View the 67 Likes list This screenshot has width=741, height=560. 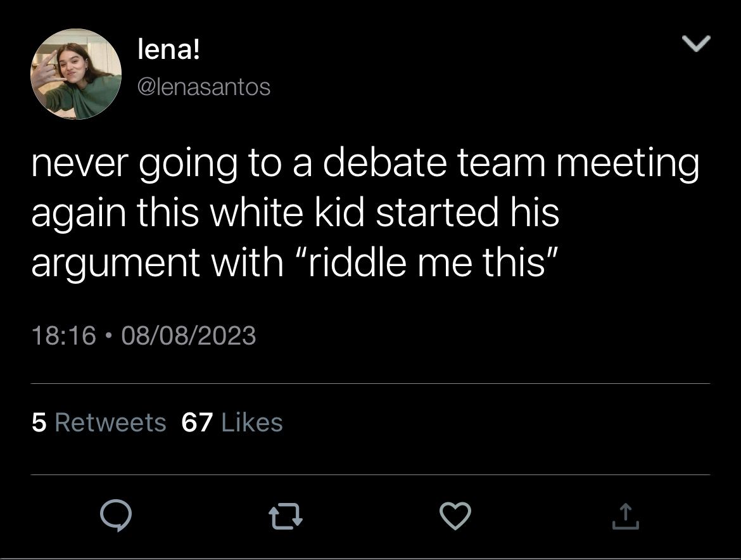click(x=232, y=422)
